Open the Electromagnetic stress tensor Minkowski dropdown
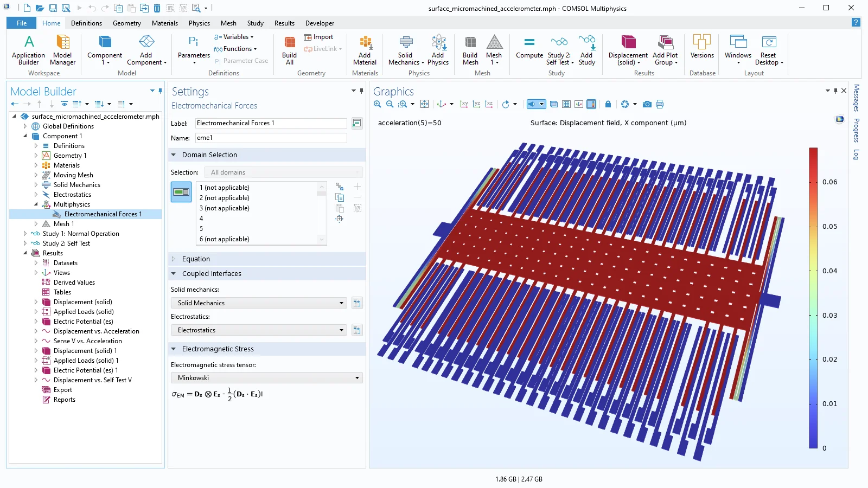Viewport: 868px width, 488px height. point(266,378)
